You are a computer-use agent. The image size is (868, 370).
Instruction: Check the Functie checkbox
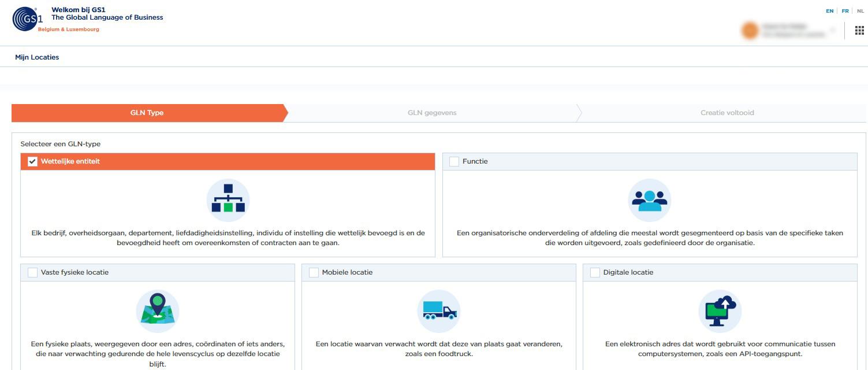pyautogui.click(x=454, y=162)
